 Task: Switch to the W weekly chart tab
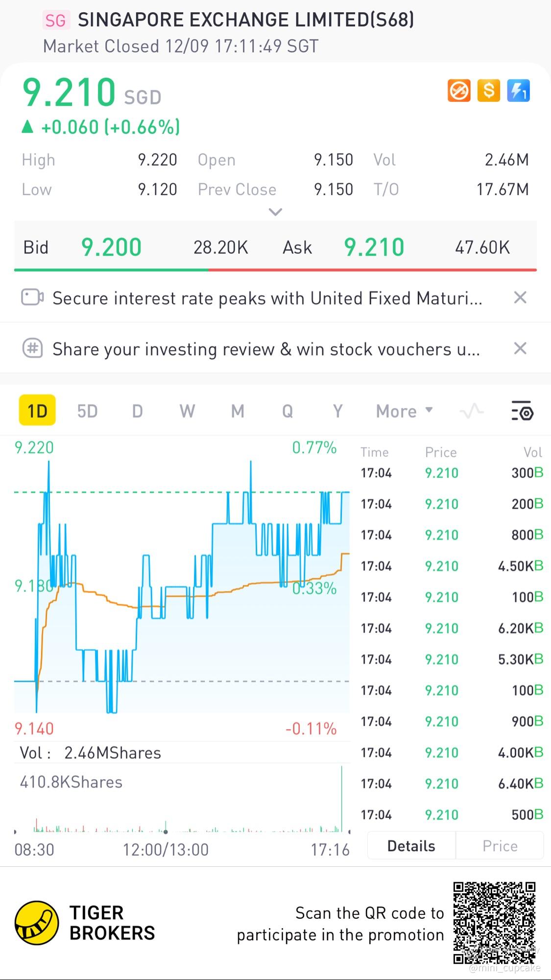(x=187, y=411)
